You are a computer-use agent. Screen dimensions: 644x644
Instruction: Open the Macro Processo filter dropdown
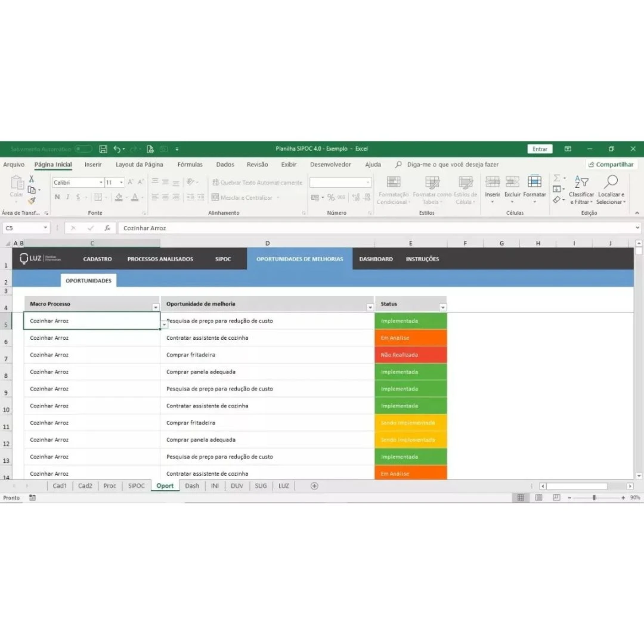156,306
